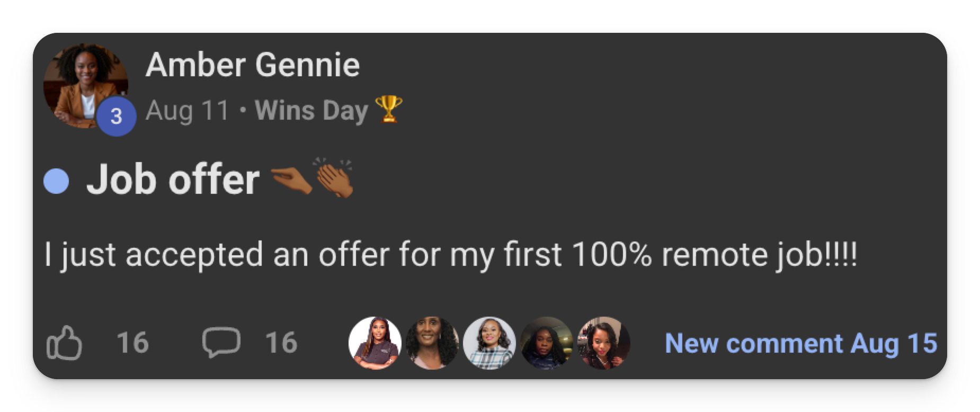The width and height of the screenshot is (980, 412).
Task: Open the Amber Gennie author name
Action: [x=253, y=65]
